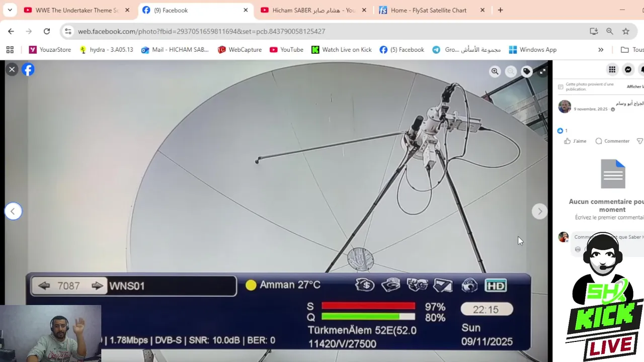Close the FlySat Satellite Chart tab
This screenshot has height=362, width=644.
click(x=482, y=10)
